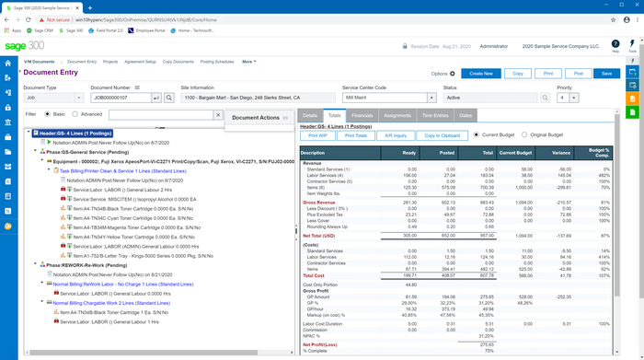644x360 pixels.
Task: Click the orange circular icon in sidebar
Action: click(7, 226)
